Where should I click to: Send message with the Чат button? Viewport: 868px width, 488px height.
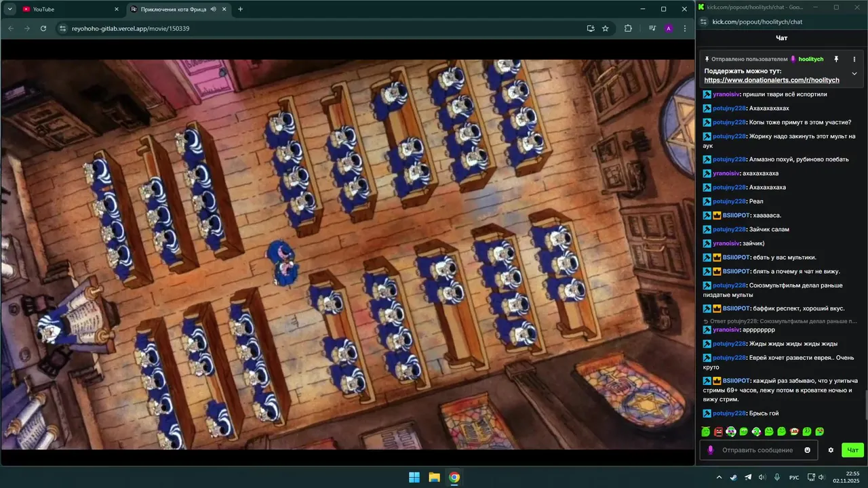click(852, 450)
